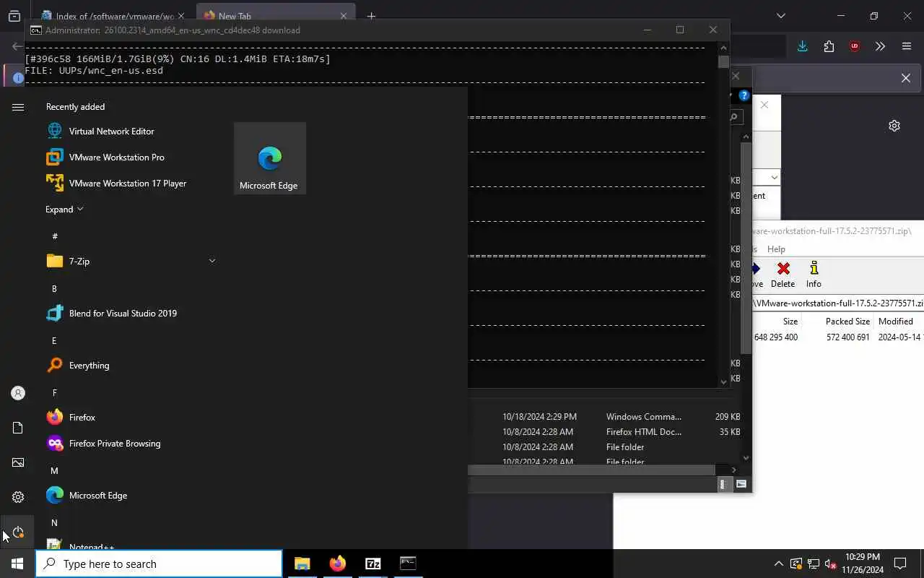Open a new tab with the plus button
This screenshot has width=924, height=578.
pyautogui.click(x=371, y=16)
